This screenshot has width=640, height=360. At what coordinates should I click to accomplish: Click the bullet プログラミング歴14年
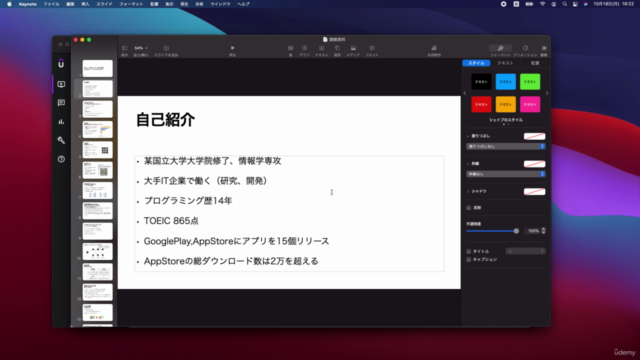(x=188, y=201)
